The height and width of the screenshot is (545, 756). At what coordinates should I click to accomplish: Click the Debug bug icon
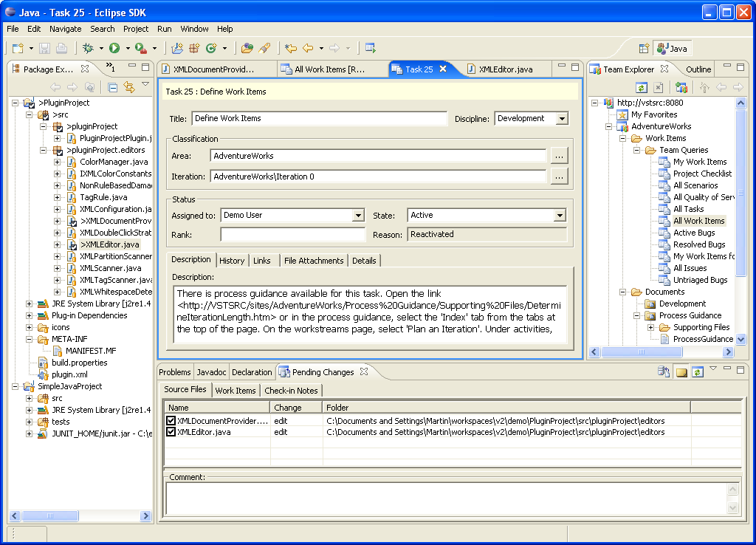(89, 48)
